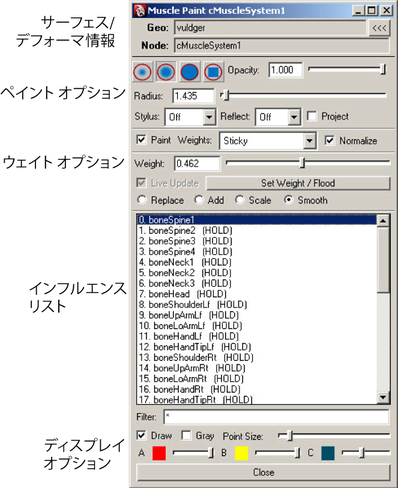This screenshot has height=488, width=398.
Task: Click the Opacity value field
Action: point(286,70)
